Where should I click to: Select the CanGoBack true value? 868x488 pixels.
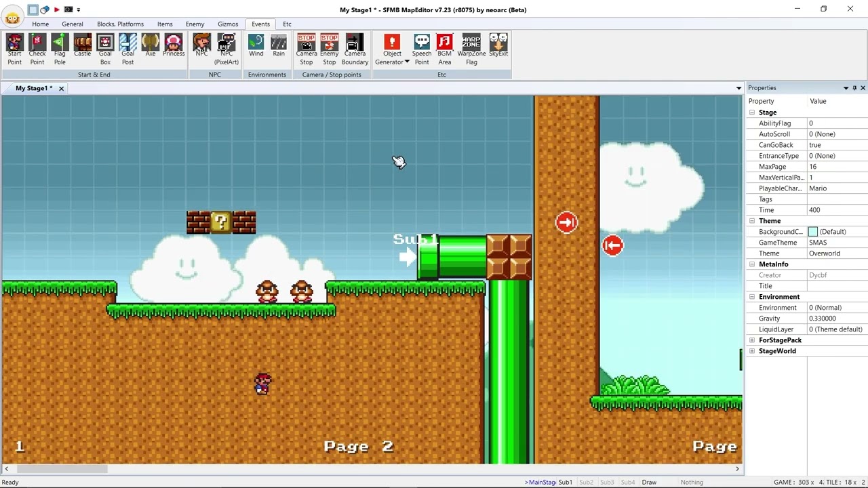837,145
